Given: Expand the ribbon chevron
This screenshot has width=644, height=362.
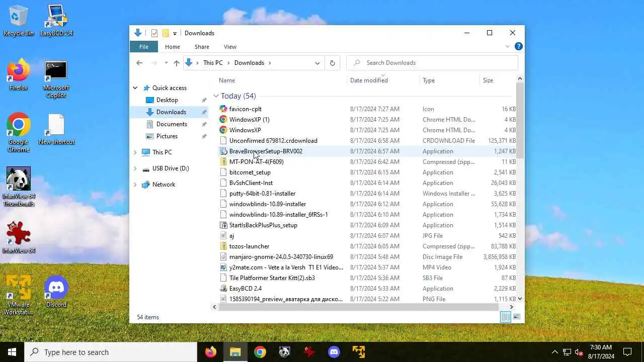Looking at the screenshot, I should coord(507,46).
